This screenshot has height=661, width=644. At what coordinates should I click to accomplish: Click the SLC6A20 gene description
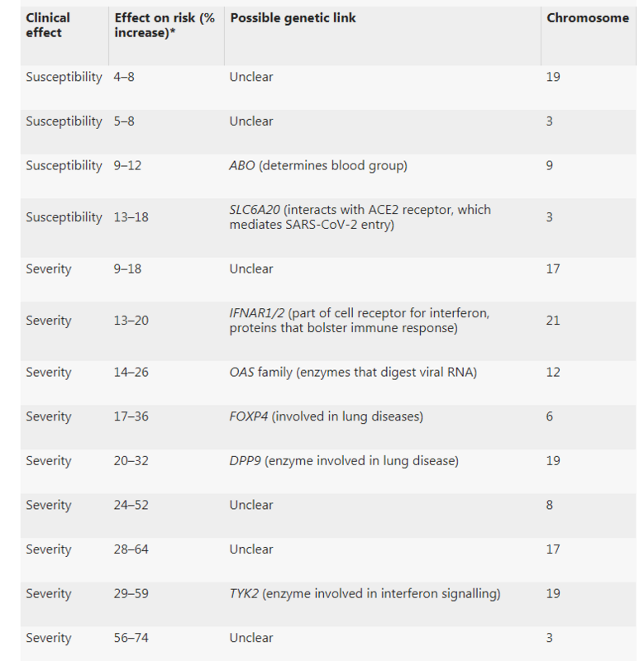coord(360,217)
